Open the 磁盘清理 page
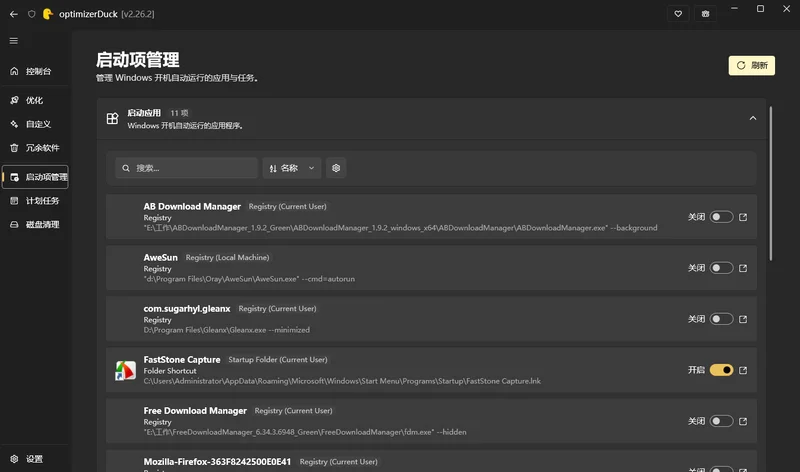This screenshot has width=800, height=472. pyautogui.click(x=35, y=225)
